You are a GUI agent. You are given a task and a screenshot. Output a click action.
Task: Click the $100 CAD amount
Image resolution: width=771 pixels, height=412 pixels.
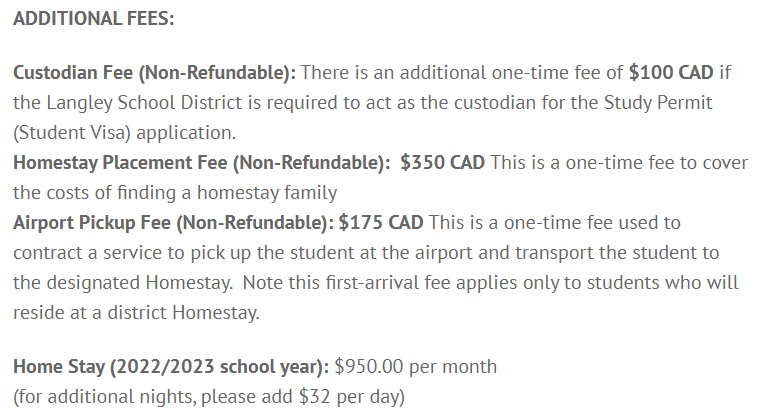pos(671,72)
